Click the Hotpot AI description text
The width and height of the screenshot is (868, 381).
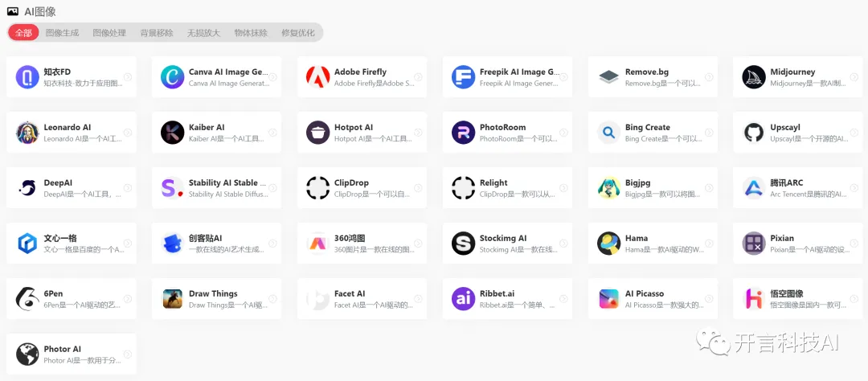[373, 139]
